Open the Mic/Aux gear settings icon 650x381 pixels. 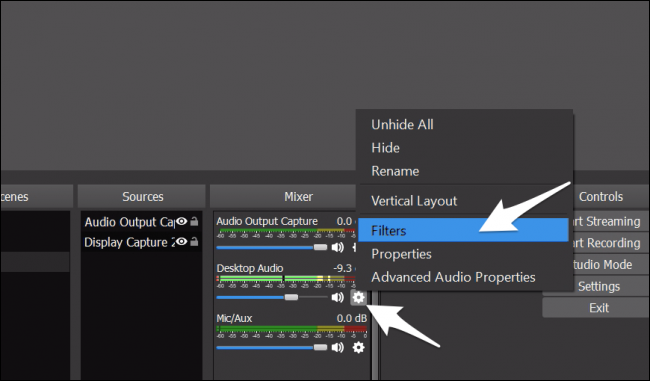point(358,347)
